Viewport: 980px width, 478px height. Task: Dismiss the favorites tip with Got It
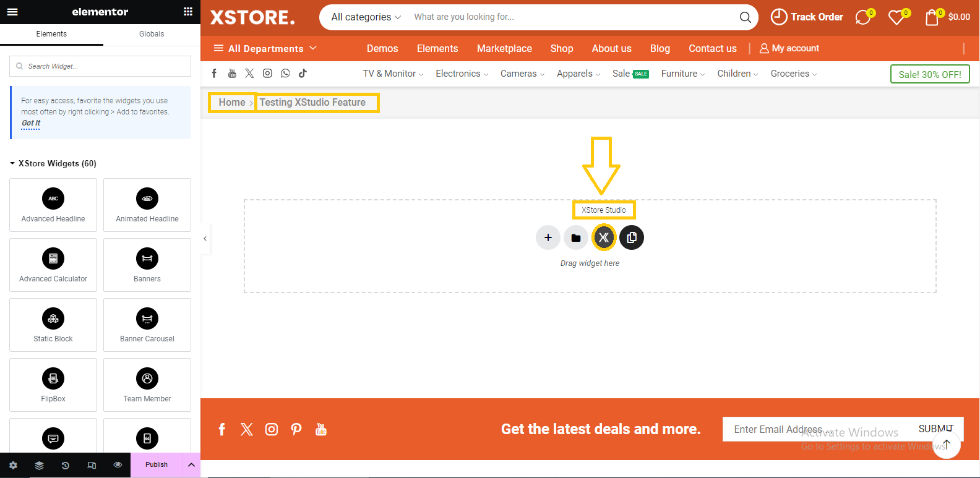tap(31, 123)
